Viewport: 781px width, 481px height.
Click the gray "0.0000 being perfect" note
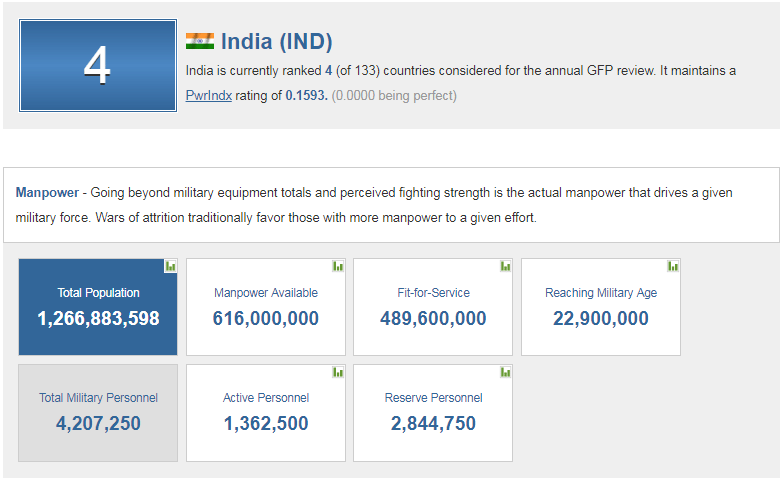(394, 96)
